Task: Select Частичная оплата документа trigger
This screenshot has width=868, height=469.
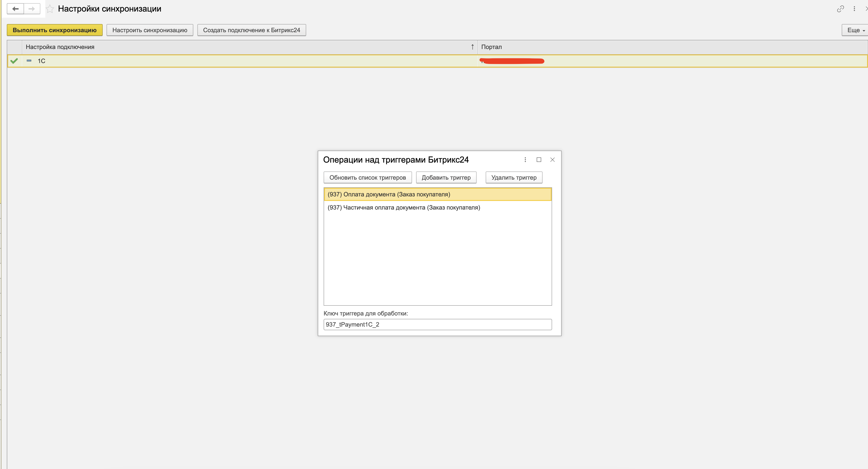Action: click(404, 207)
